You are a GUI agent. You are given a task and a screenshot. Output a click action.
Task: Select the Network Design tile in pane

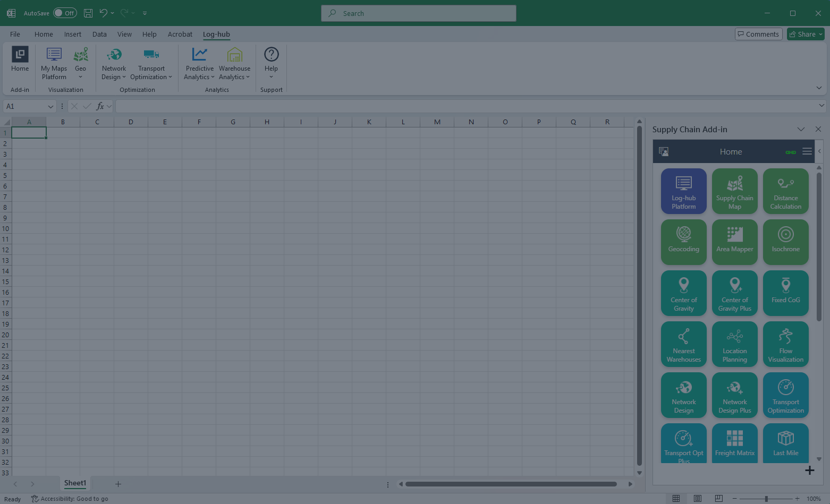[x=684, y=395]
